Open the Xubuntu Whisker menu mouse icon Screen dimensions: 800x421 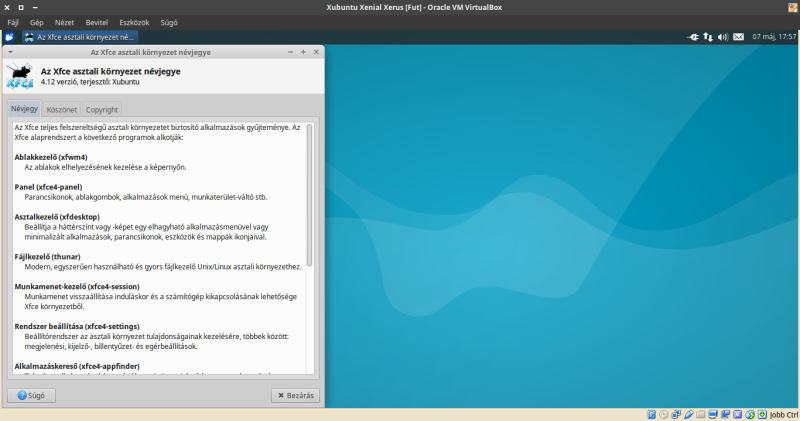coord(9,37)
